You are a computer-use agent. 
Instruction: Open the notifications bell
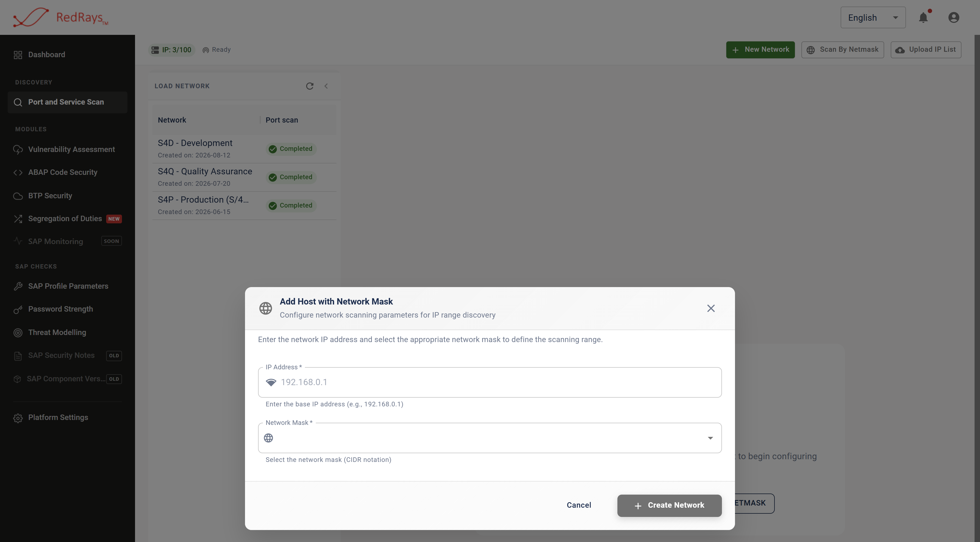tap(923, 17)
